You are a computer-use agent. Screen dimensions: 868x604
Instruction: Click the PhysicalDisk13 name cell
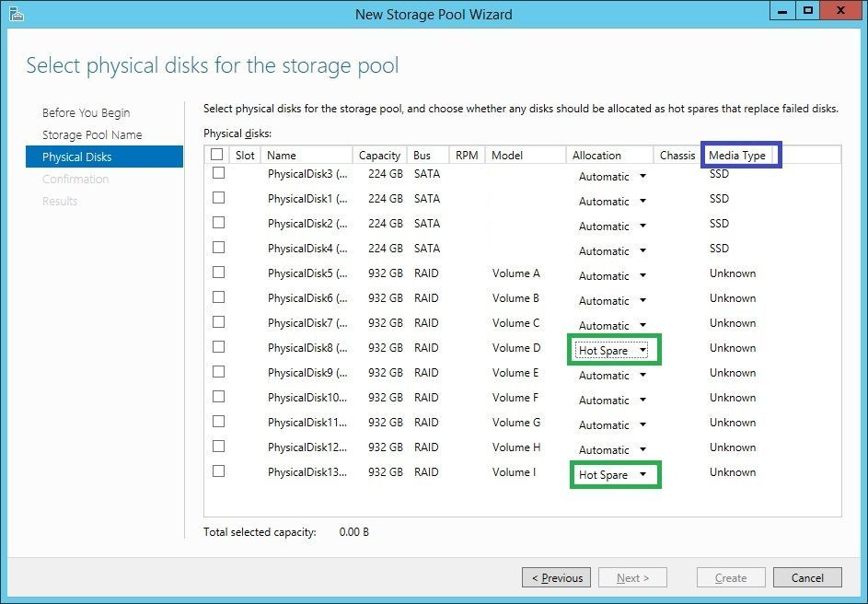[x=307, y=472]
